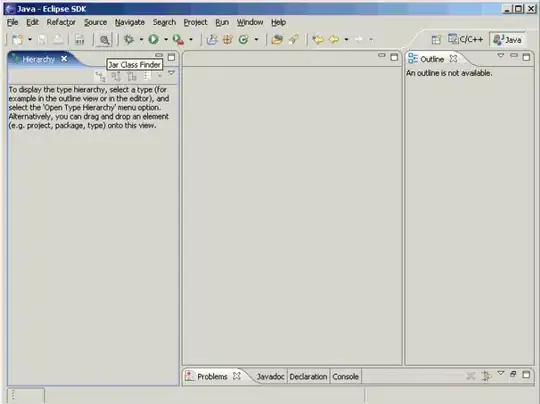Click the New Java Package icon
This screenshot has width=540, height=404.
(x=228, y=40)
